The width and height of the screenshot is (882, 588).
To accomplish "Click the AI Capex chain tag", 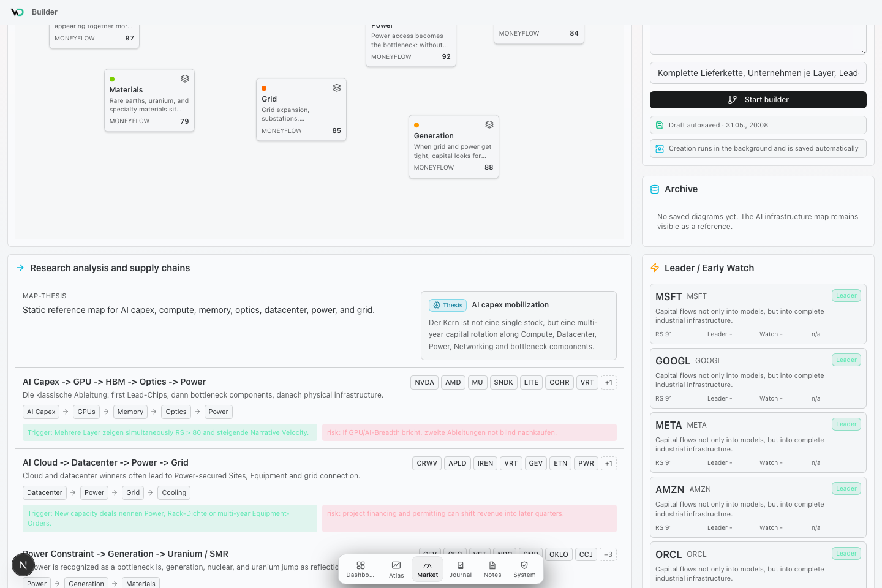I will (41, 412).
